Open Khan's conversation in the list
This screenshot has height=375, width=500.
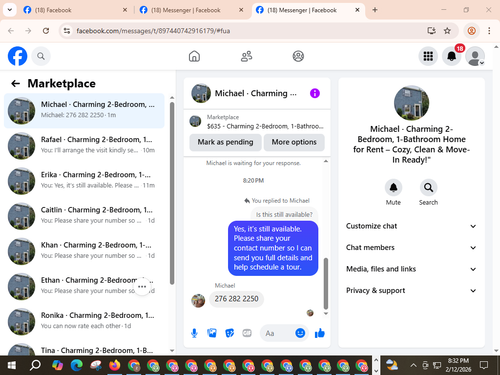84,251
